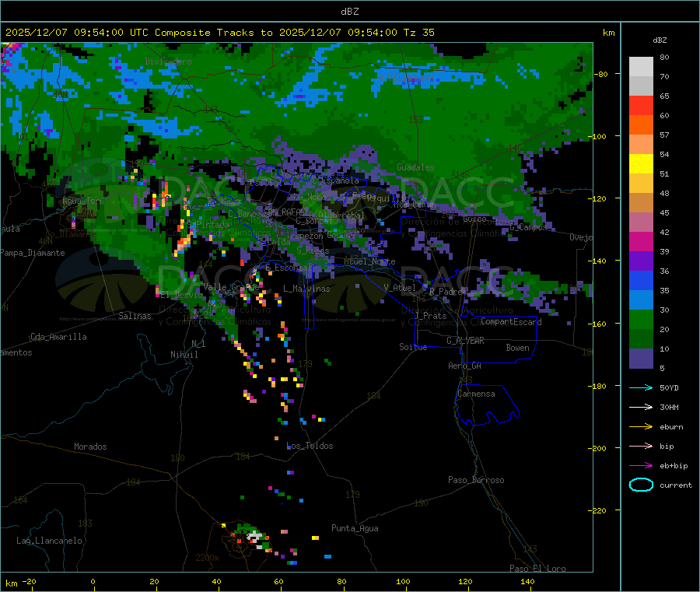
Task: Click the 50YD cyan arrow legend icon
Action: tap(641, 387)
